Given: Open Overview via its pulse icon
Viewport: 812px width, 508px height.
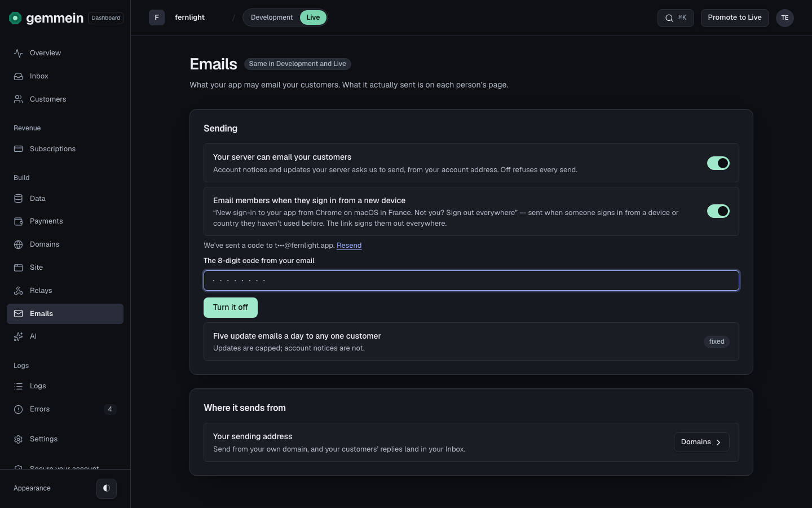Looking at the screenshot, I should click(x=19, y=53).
